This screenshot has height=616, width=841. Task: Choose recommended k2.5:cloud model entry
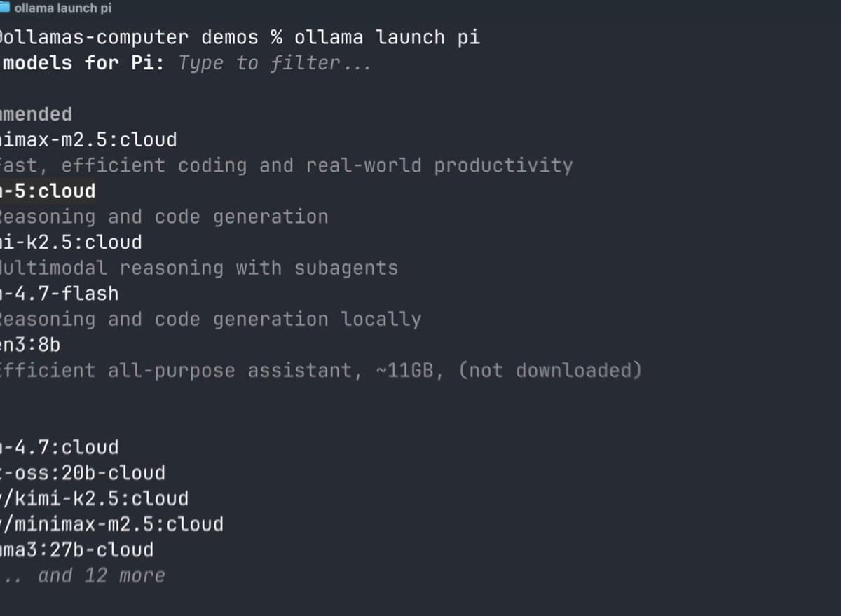point(71,242)
